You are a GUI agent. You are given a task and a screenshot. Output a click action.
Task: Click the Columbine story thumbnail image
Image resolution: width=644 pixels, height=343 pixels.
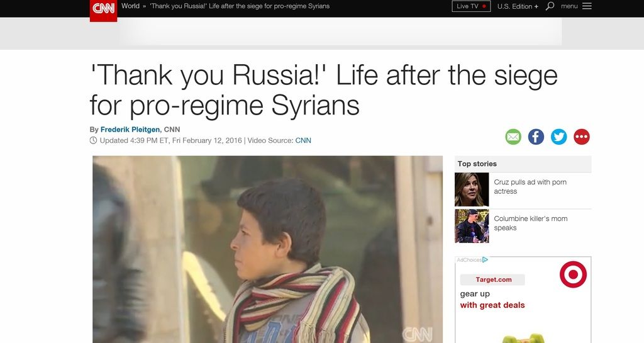tap(472, 226)
